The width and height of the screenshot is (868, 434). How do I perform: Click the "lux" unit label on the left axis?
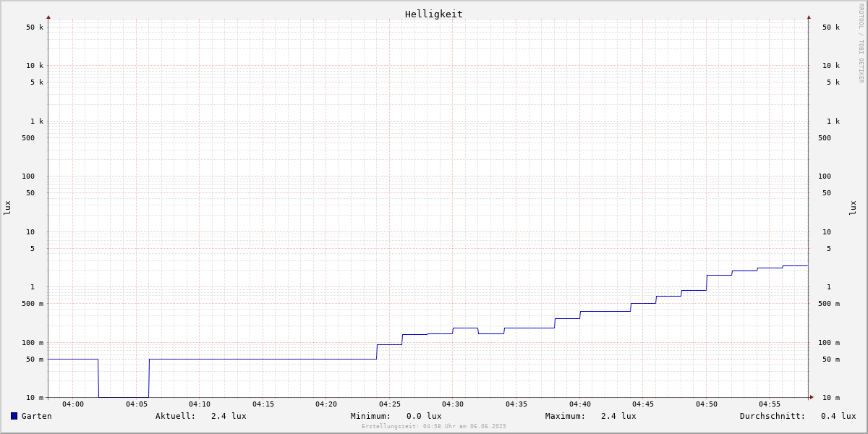tap(7, 208)
